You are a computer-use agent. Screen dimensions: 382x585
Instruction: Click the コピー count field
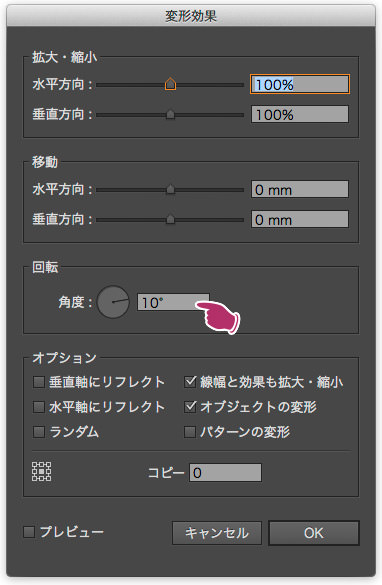225,473
